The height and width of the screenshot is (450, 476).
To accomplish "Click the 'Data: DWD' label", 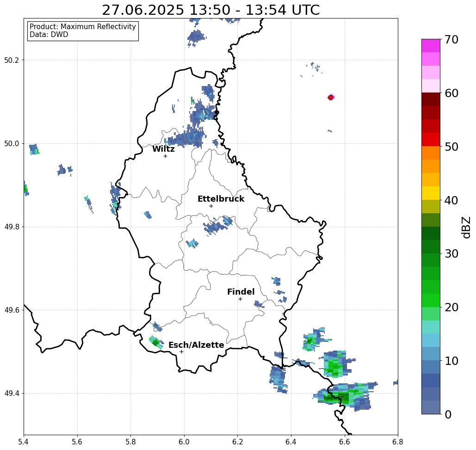I will [x=49, y=35].
